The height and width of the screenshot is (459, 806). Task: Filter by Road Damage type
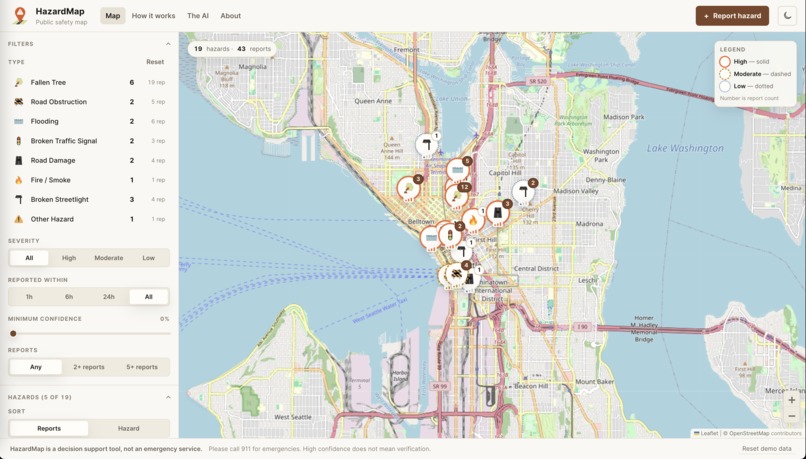[x=89, y=160]
